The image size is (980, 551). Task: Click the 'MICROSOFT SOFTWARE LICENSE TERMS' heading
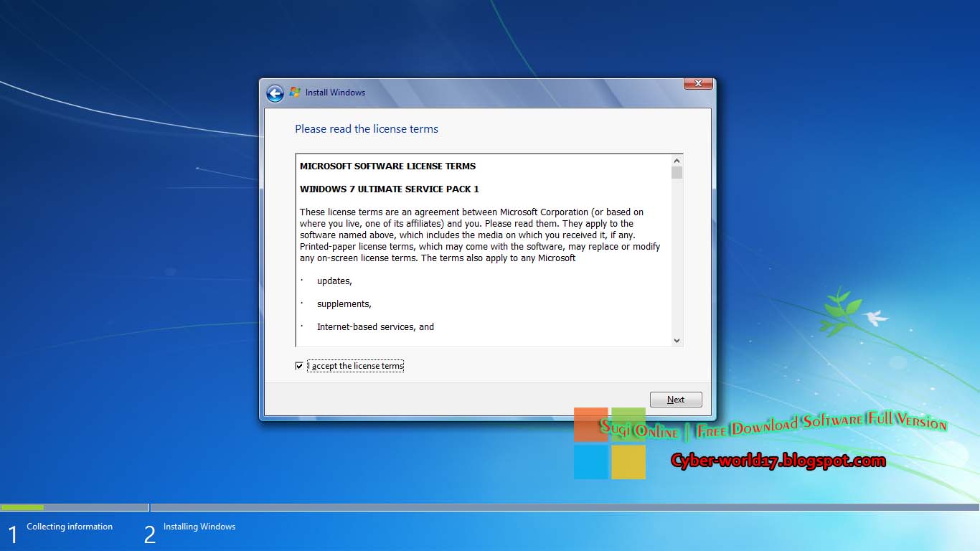[387, 166]
